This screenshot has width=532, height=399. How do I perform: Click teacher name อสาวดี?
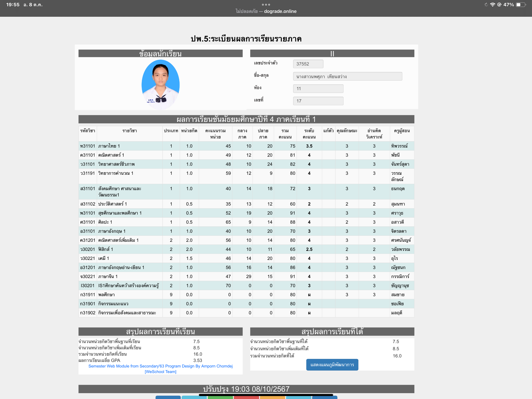(x=398, y=222)
